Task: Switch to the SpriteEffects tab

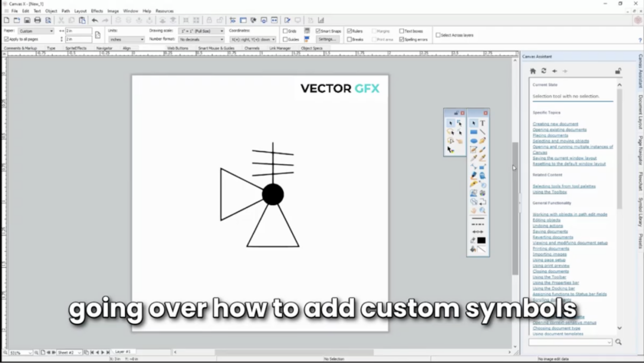Action: tap(76, 48)
